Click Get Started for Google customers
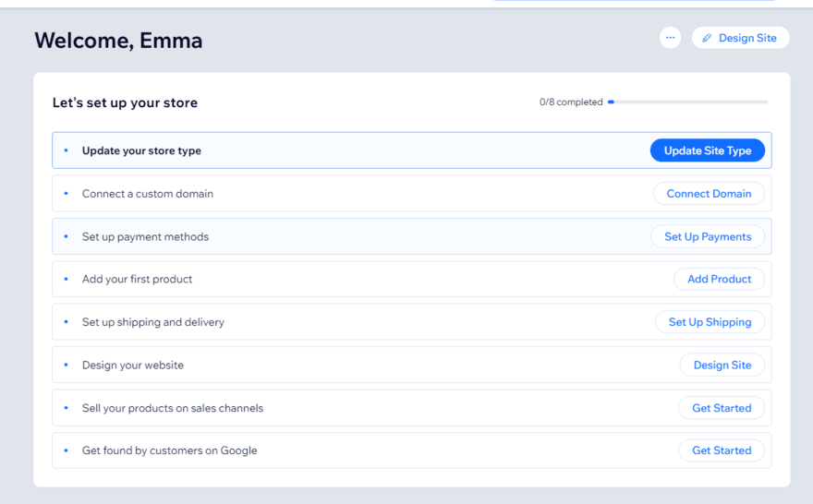The width and height of the screenshot is (813, 504). [722, 450]
